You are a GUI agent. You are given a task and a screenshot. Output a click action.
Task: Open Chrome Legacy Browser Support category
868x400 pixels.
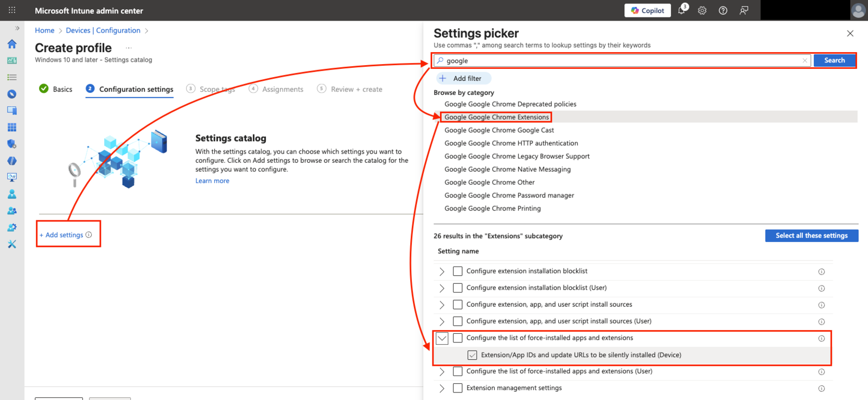pos(517,156)
